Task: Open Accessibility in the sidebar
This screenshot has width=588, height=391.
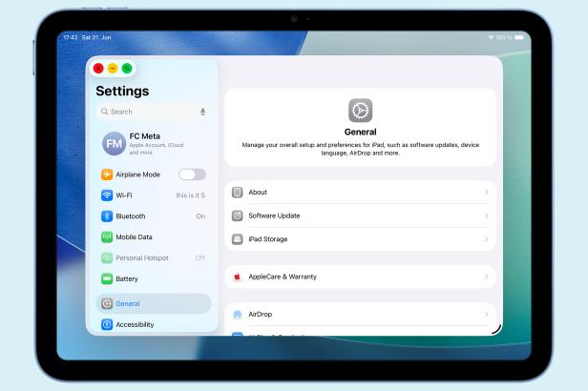Action: pos(154,324)
